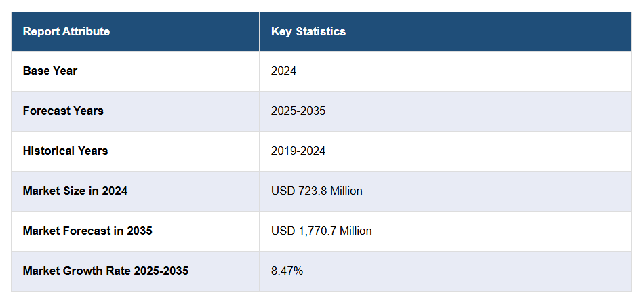Click the Base Year value 2024

coord(283,71)
